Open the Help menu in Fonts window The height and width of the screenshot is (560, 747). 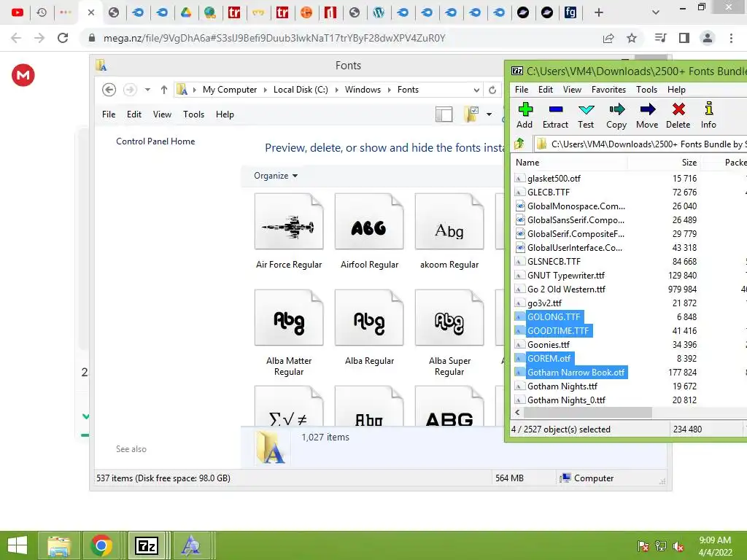coord(225,114)
